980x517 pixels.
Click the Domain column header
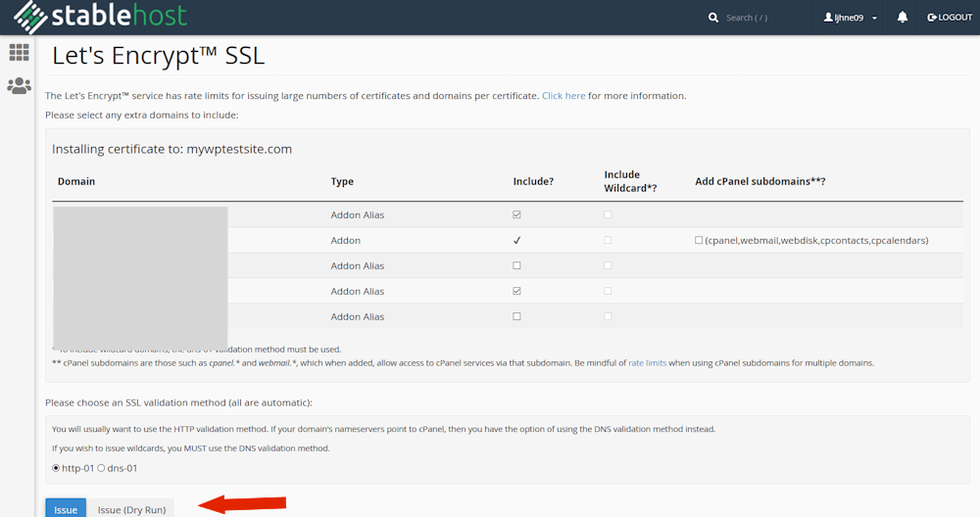pyautogui.click(x=76, y=181)
